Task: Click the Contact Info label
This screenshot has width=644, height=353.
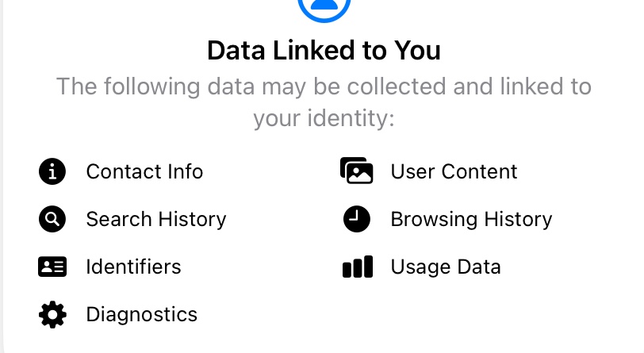Action: [x=144, y=171]
